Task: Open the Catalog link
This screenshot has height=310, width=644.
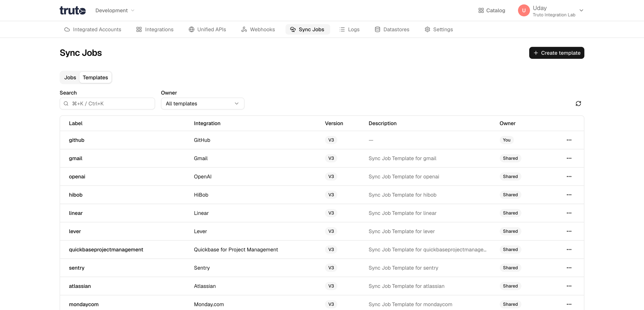Action: pos(492,11)
